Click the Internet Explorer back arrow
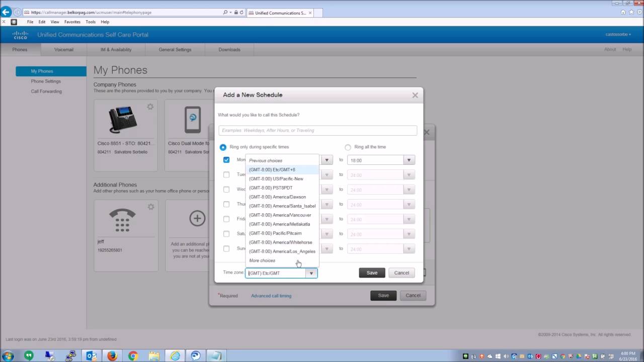Screen dimensions: 644x362 [x=6, y=12]
